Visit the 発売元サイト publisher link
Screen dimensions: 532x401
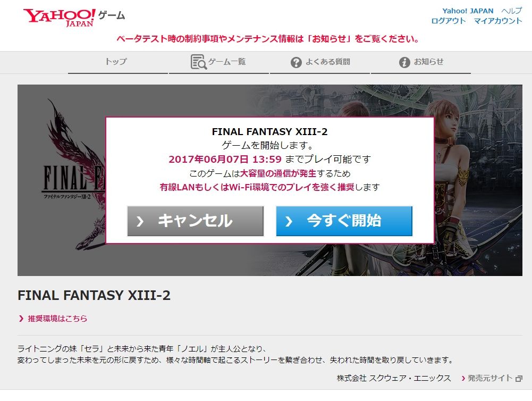[490, 378]
